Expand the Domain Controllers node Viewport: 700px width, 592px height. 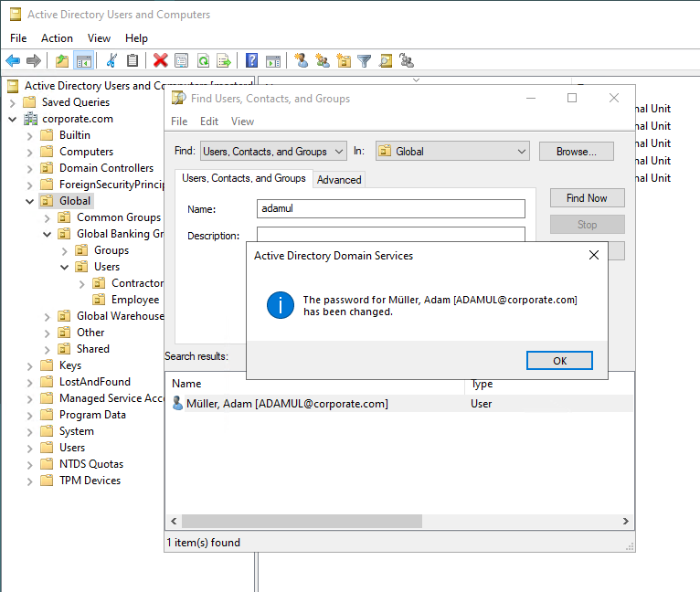point(29,169)
